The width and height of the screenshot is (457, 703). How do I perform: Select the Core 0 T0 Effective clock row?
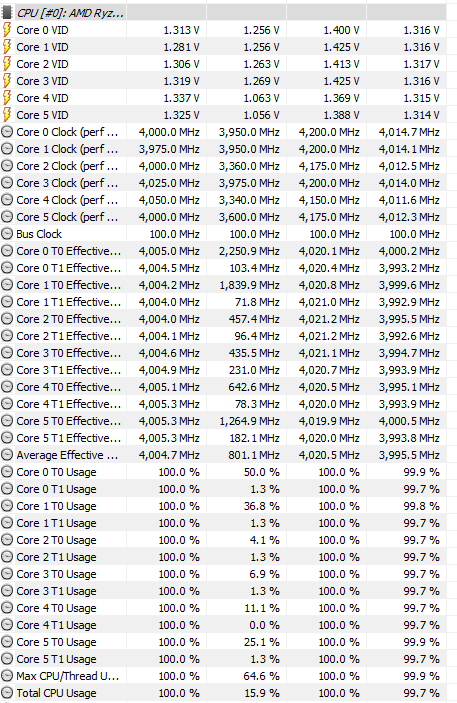click(223, 251)
